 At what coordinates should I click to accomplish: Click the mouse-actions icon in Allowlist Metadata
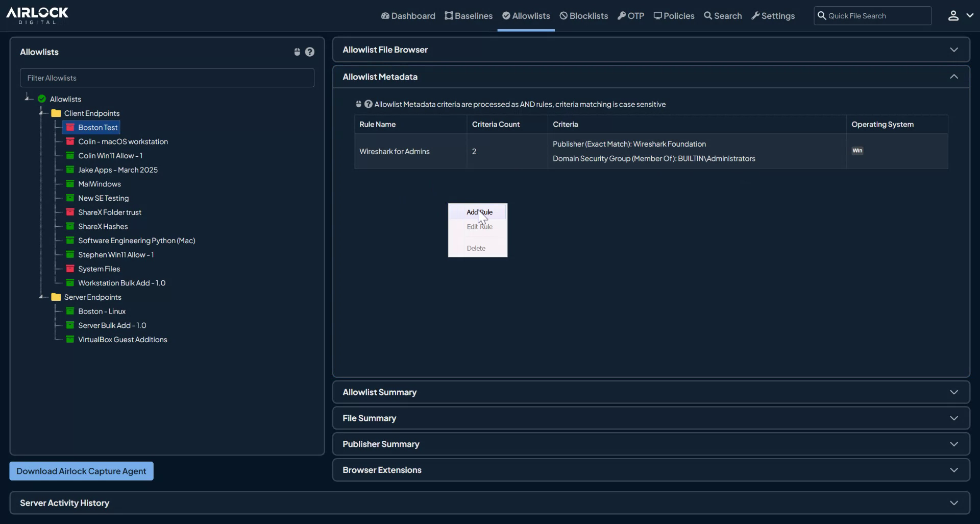coord(358,104)
